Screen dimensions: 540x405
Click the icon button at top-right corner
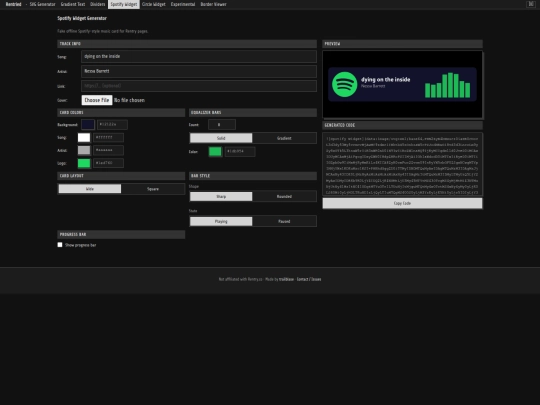point(531,4)
